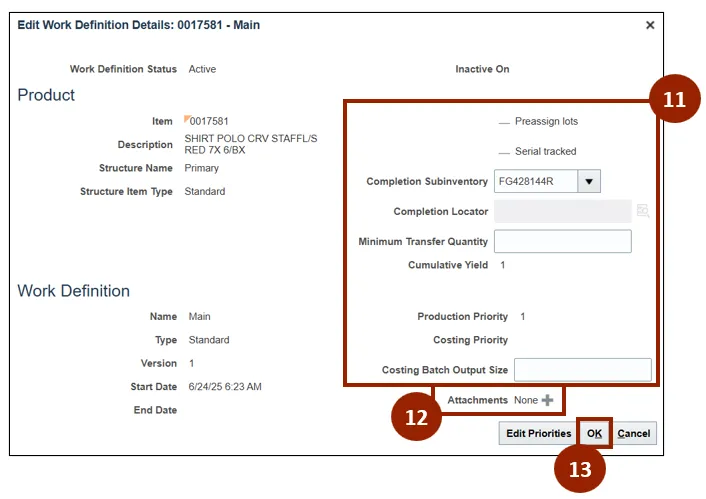Viewport: 706px width, 499px height.
Task: Close the Edit Work Definition Details dialog
Action: [x=650, y=25]
